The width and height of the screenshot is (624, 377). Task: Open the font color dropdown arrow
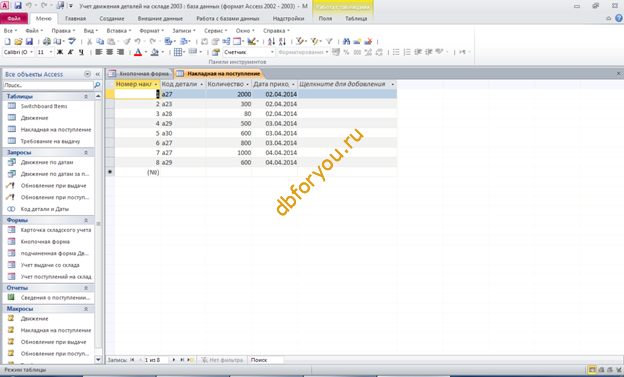tap(146, 52)
